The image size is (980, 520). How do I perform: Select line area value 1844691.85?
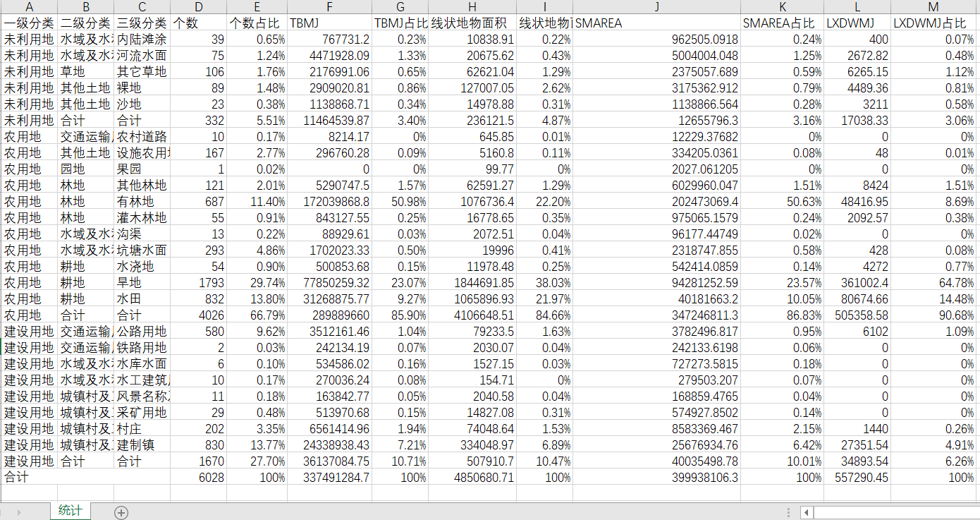coord(472,283)
